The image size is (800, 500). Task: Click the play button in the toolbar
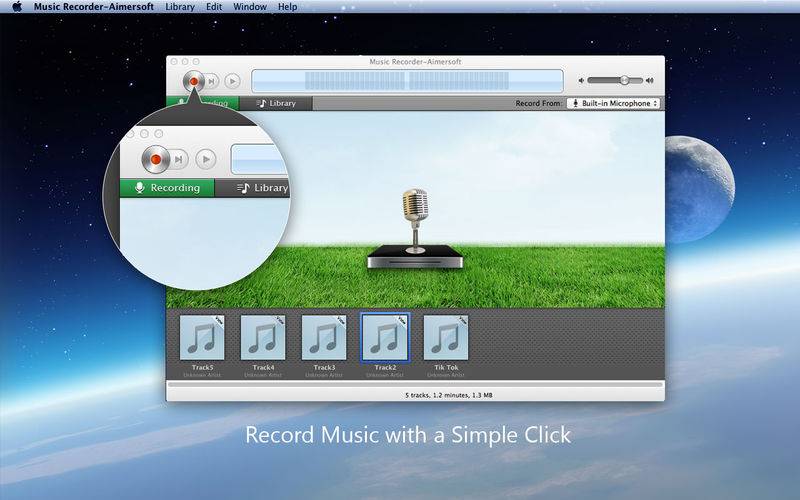tap(232, 81)
